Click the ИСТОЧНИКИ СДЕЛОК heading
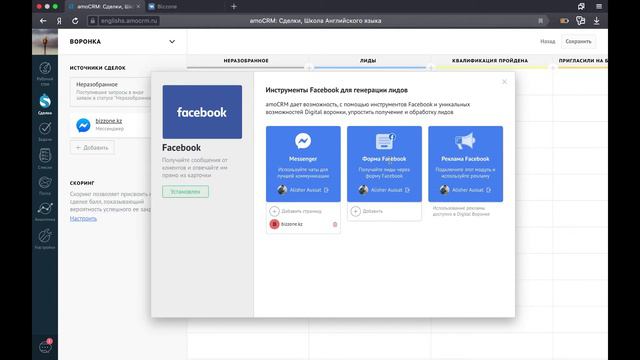Screen dimensions: 640x360 (x=98, y=68)
